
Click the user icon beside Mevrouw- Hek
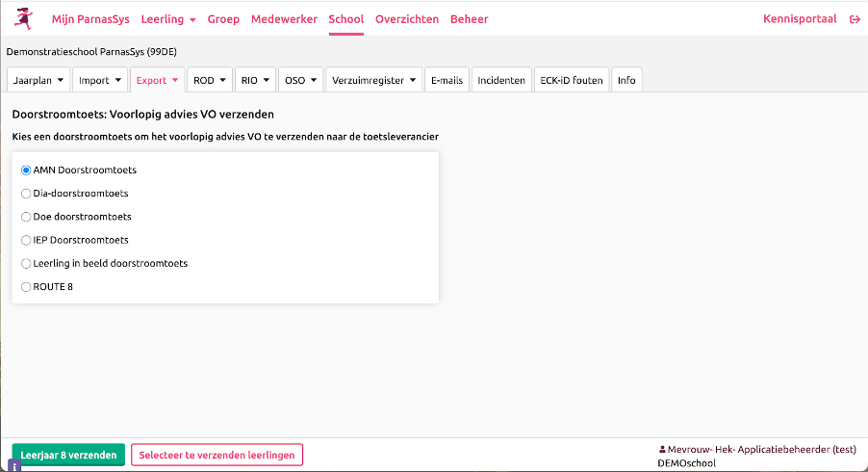(x=661, y=449)
